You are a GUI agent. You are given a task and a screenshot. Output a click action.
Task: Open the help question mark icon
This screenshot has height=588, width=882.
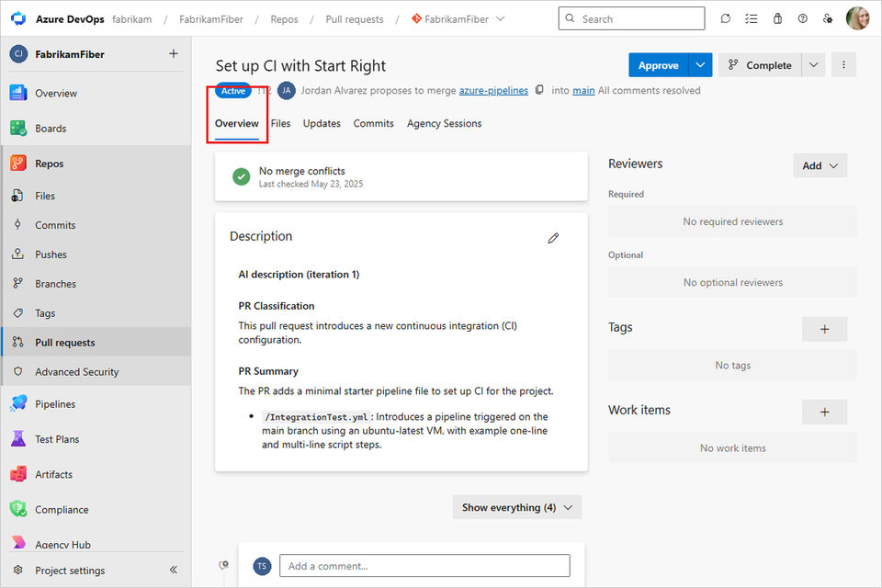click(803, 18)
